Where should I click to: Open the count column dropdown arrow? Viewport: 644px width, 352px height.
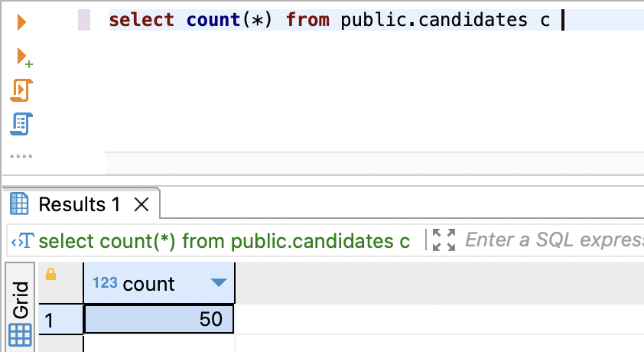coord(219,282)
